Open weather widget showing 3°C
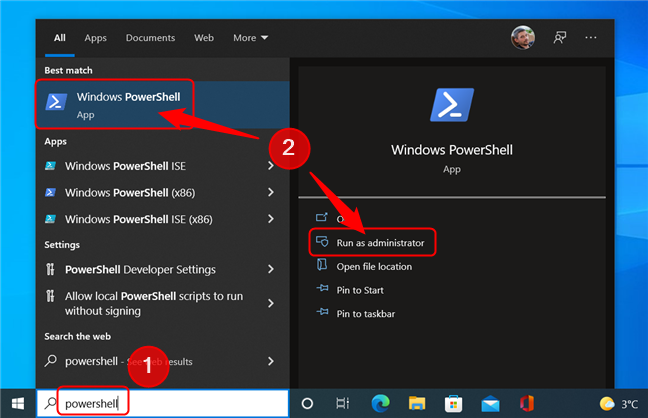This screenshot has height=418, width=648. [x=619, y=404]
